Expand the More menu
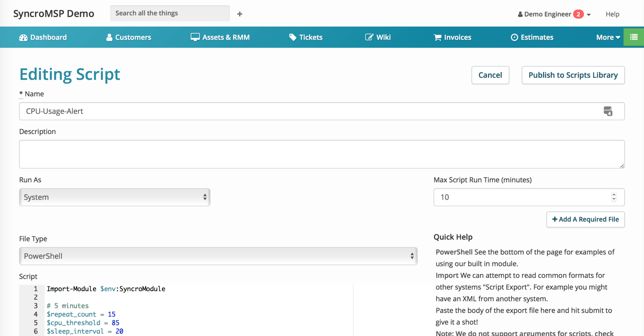Image resolution: width=644 pixels, height=336 pixels. click(608, 37)
